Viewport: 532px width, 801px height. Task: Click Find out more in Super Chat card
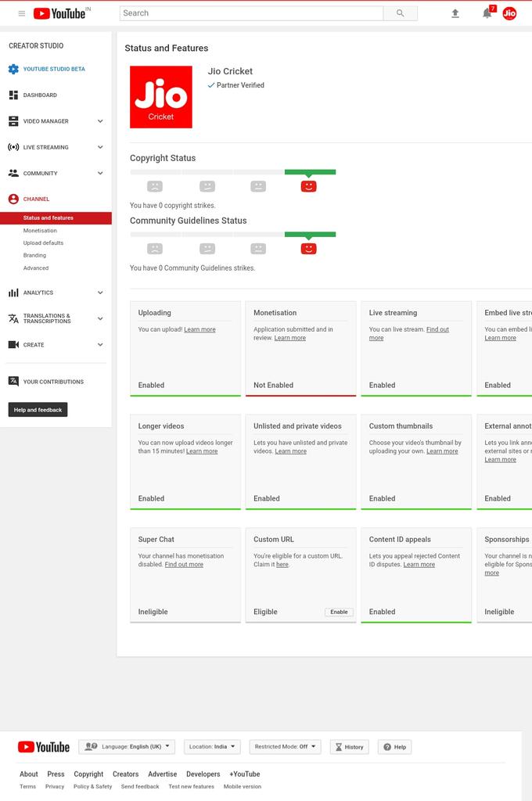(184, 565)
